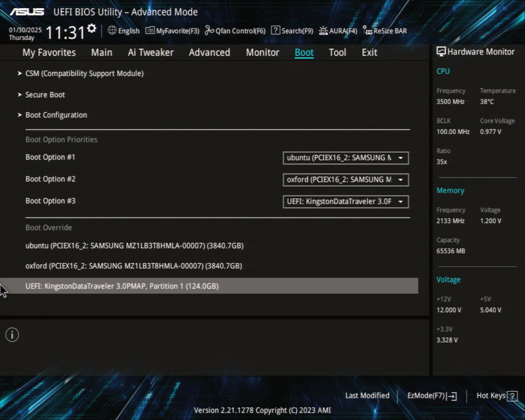Click the CPU temperature value 38°C
Viewport: 525px width, 420px height.
pos(487,102)
